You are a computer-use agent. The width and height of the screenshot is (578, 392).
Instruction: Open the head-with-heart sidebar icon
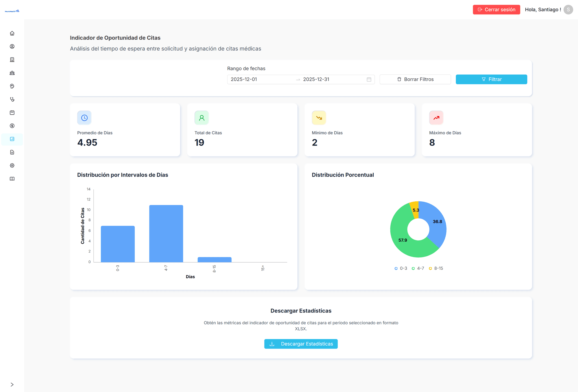[12, 86]
